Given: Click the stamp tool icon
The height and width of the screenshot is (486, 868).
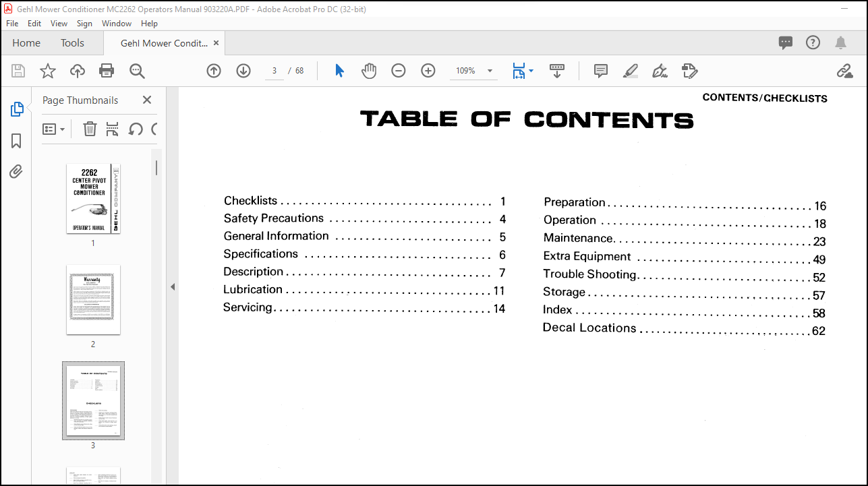Looking at the screenshot, I should click(689, 71).
